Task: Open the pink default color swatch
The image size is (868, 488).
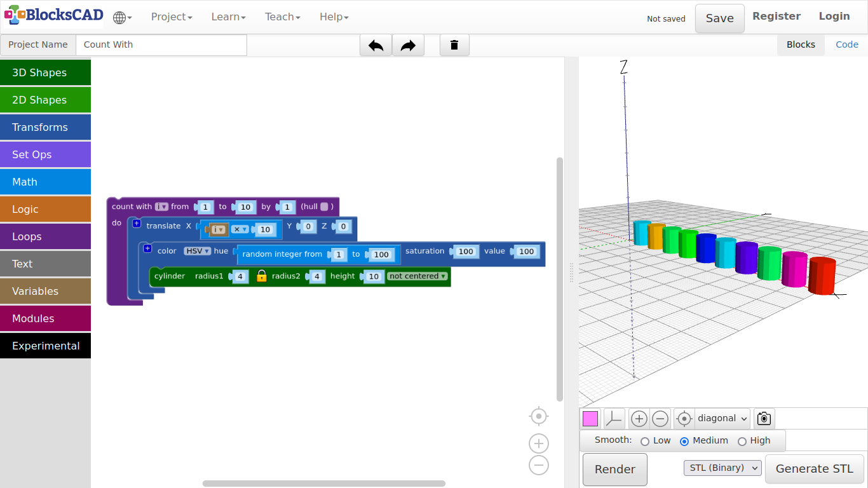Action: [x=590, y=419]
